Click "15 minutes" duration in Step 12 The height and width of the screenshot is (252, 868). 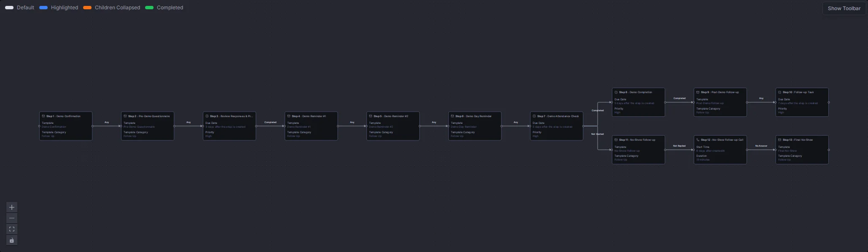[x=703, y=160]
